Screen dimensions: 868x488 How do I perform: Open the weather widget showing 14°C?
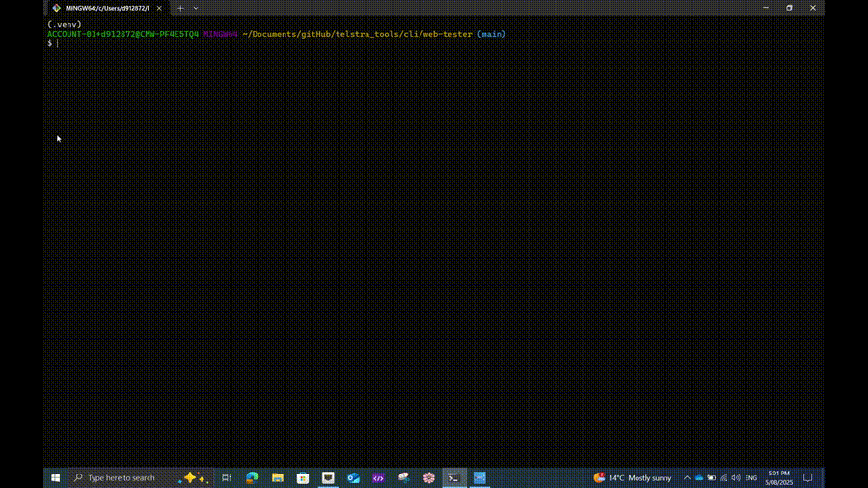click(632, 477)
